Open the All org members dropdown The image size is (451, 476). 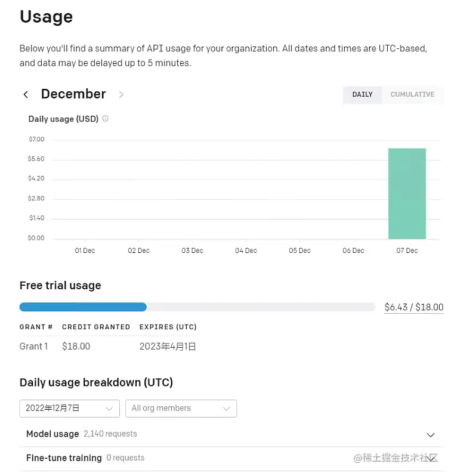pos(181,409)
